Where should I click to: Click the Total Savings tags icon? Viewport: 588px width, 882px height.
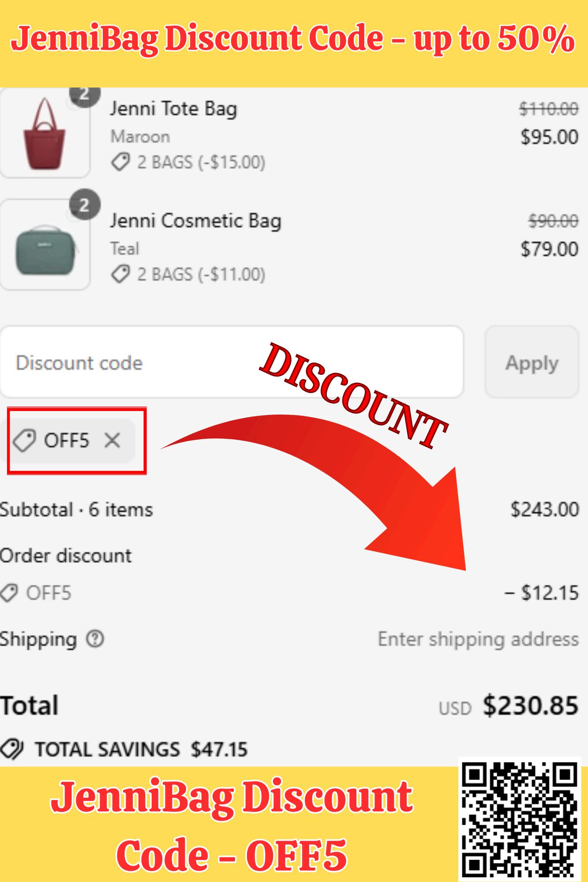(x=12, y=749)
